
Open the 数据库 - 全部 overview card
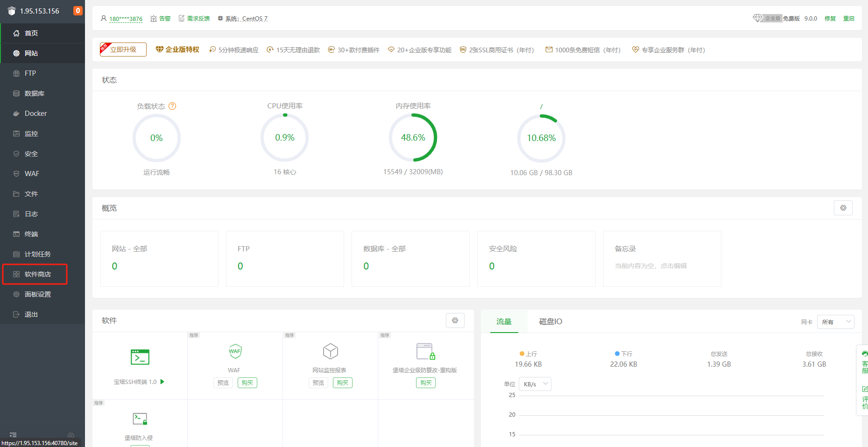click(x=410, y=259)
